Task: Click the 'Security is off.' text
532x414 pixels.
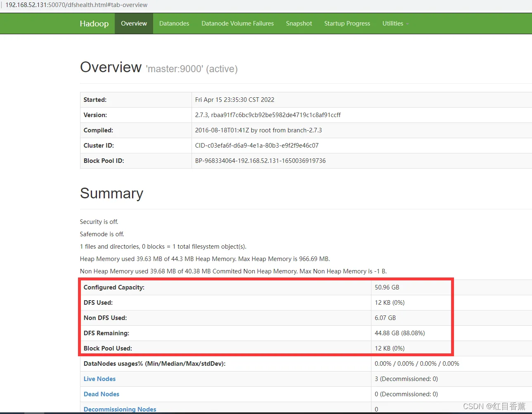Action: coord(99,222)
